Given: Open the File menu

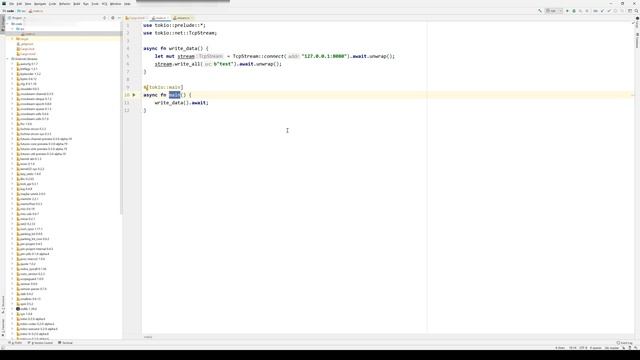Looking at the screenshot, I should (11, 4).
